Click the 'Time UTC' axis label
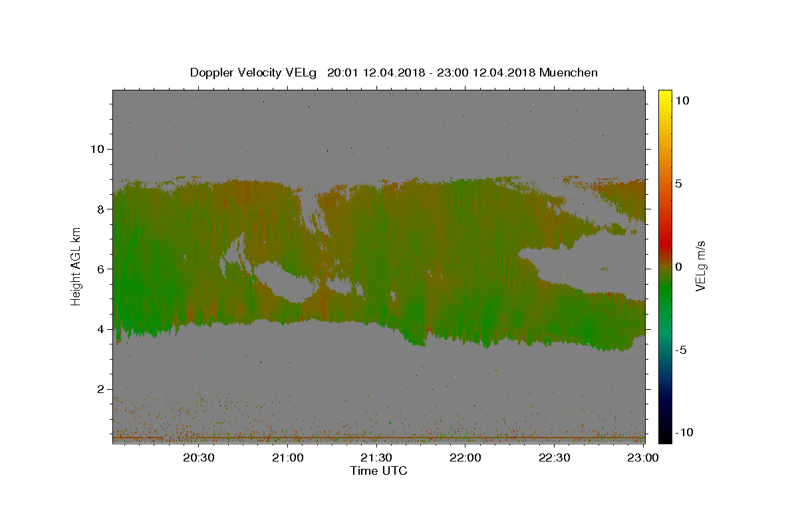The image size is (798, 532). pyautogui.click(x=378, y=471)
